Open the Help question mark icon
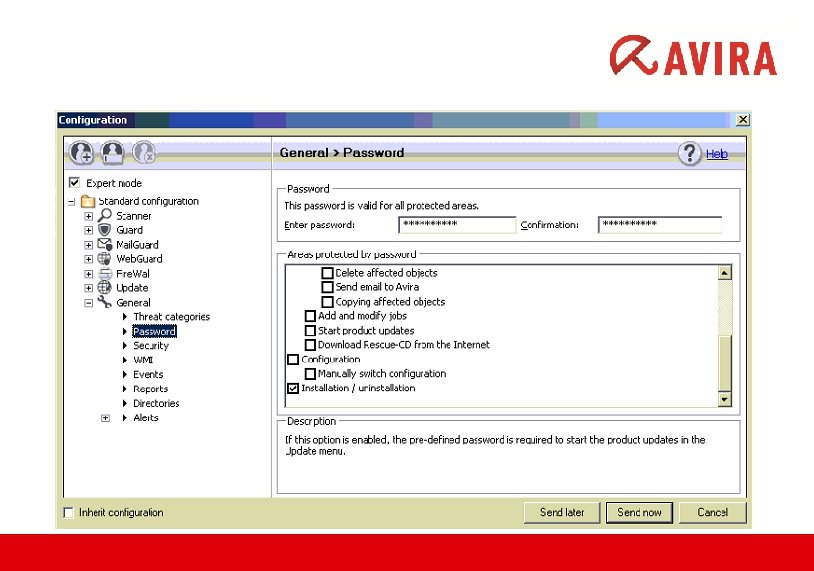Viewport: 814px width, 571px height. 690,154
